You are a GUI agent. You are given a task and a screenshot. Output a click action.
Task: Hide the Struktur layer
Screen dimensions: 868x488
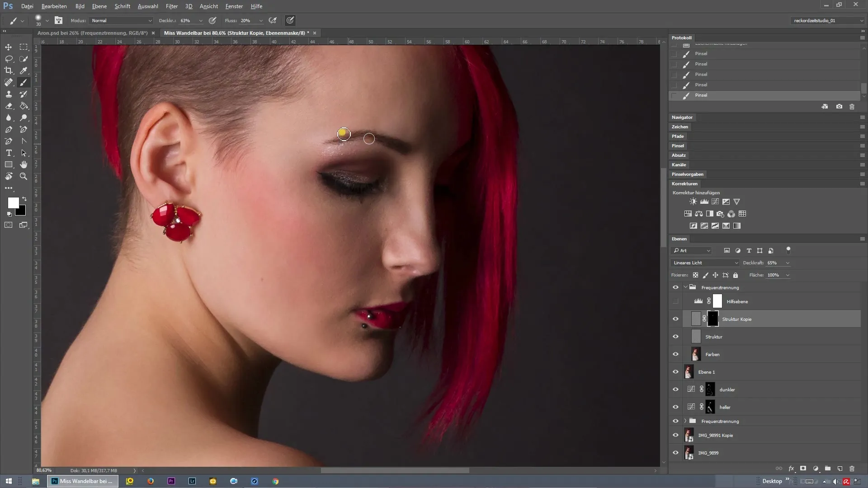click(675, 337)
